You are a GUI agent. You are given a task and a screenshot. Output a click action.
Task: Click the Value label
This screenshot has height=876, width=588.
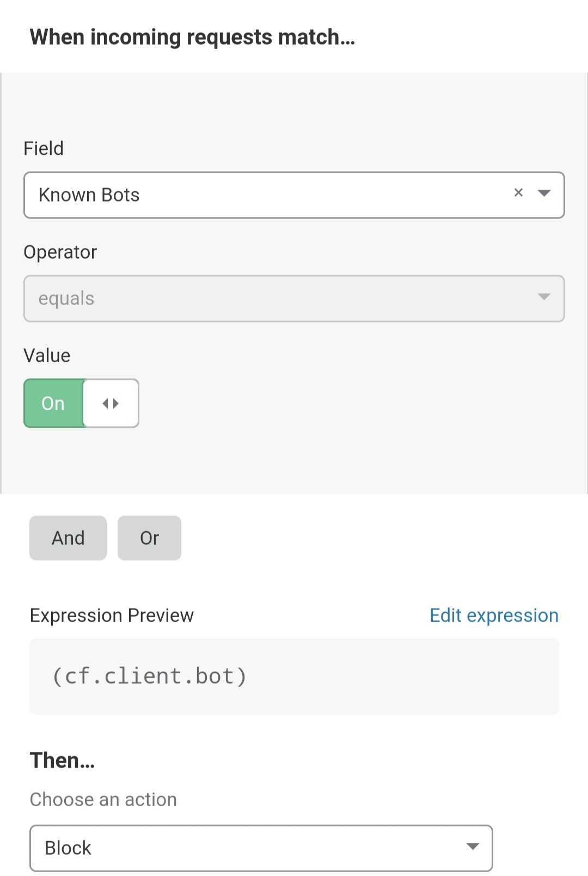coord(47,355)
